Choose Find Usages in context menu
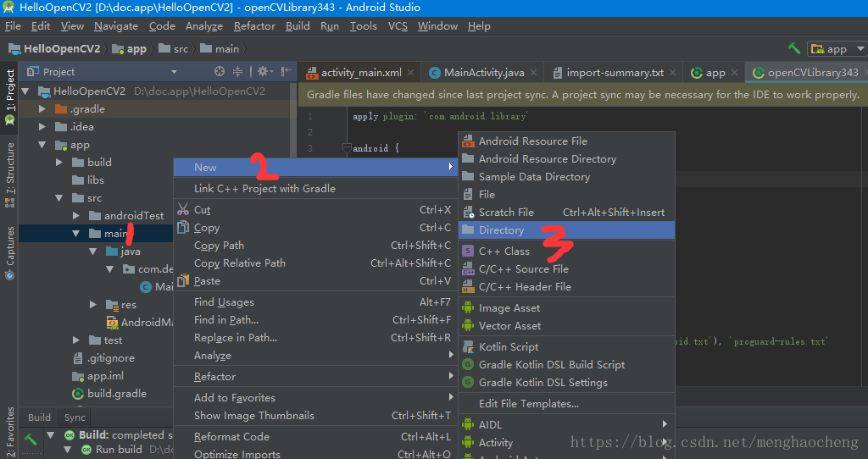Image resolution: width=868 pixels, height=459 pixels. coord(315,302)
